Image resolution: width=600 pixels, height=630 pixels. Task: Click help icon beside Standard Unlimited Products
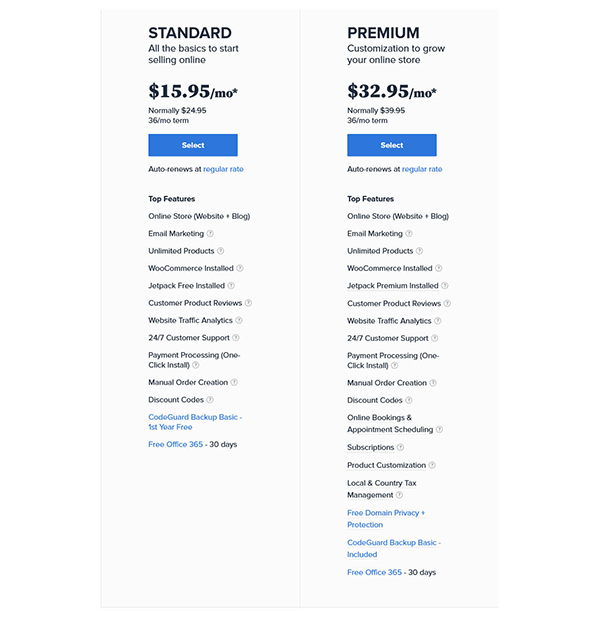[221, 251]
